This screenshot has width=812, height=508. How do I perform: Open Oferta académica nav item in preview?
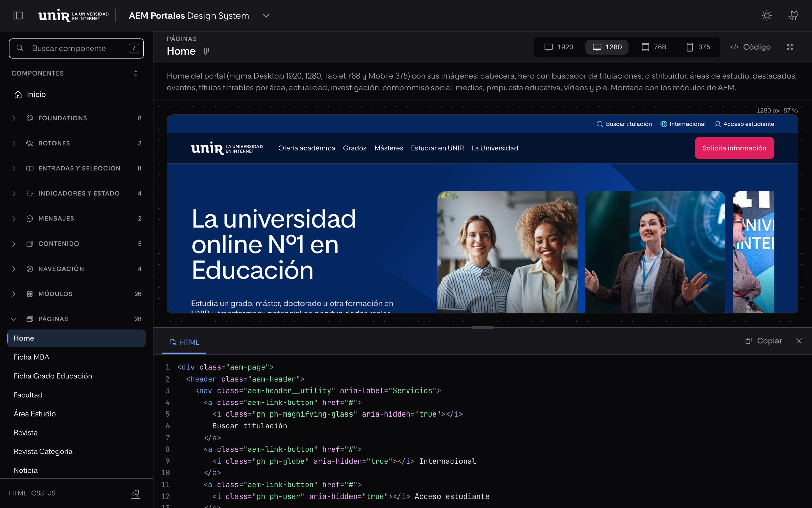click(307, 148)
